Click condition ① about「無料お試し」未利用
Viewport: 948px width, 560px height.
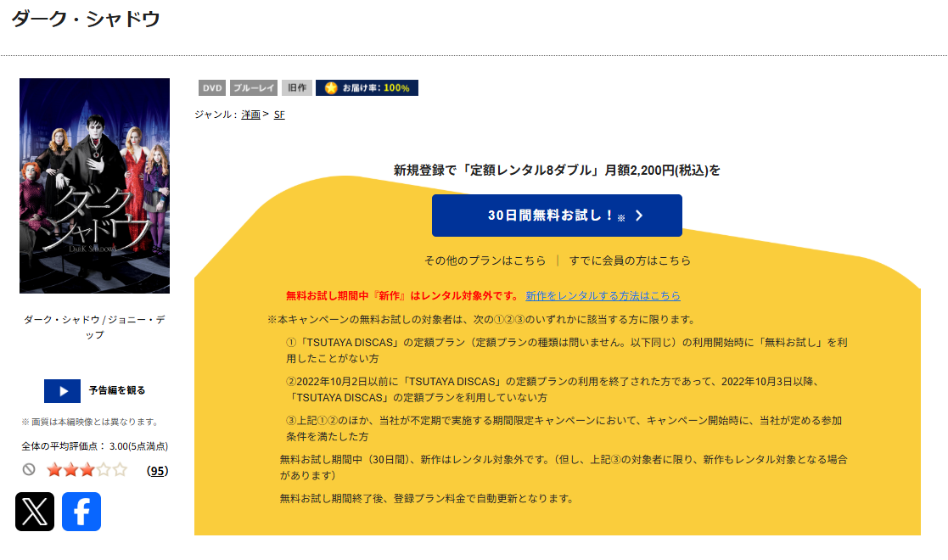pyautogui.click(x=567, y=350)
